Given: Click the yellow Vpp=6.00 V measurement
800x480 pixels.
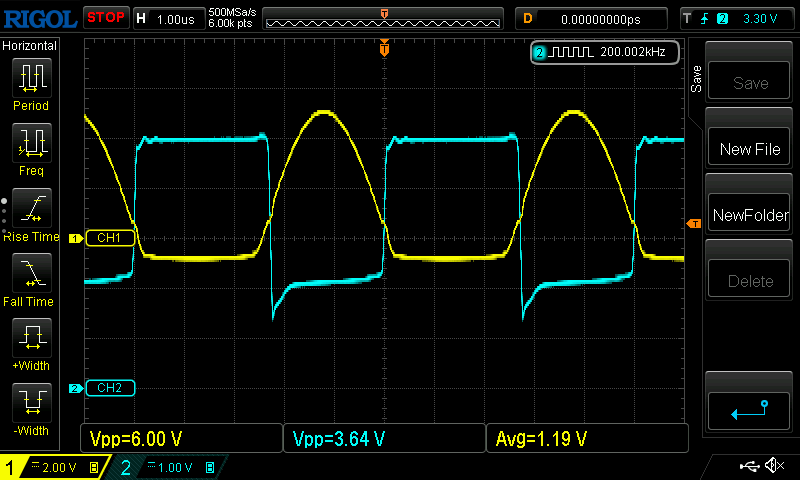Looking at the screenshot, I should (x=181, y=438).
